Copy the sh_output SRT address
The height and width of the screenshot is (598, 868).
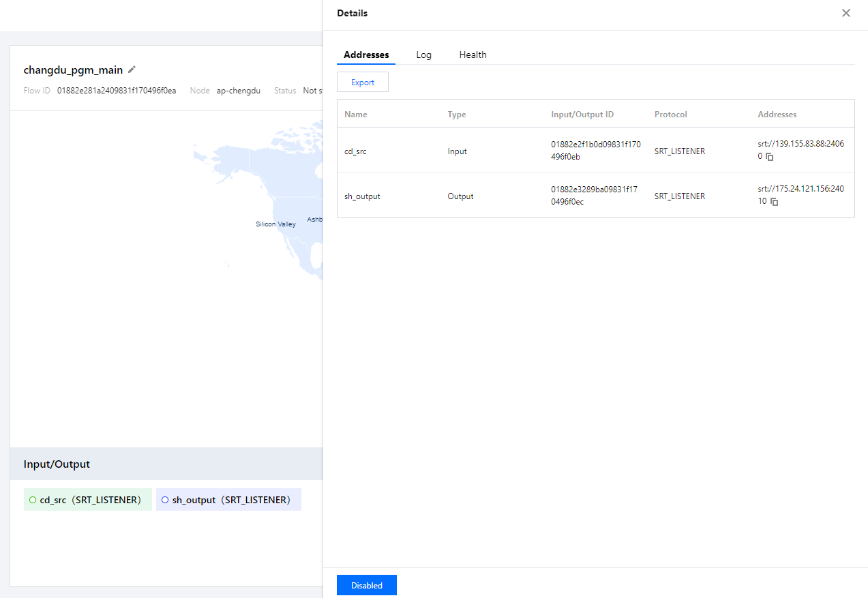pos(775,202)
